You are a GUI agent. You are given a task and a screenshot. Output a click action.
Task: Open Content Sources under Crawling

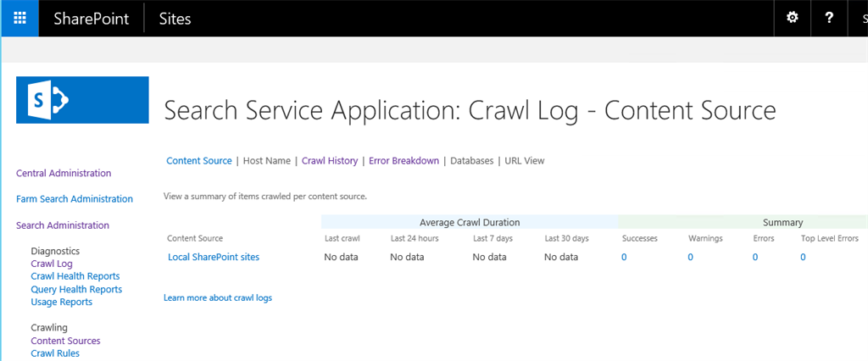click(65, 341)
